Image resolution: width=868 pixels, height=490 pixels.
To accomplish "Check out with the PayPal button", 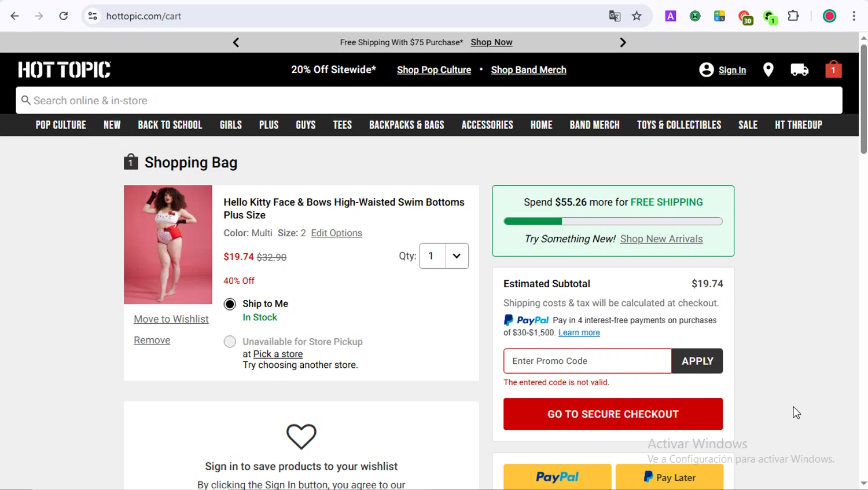I will point(557,477).
